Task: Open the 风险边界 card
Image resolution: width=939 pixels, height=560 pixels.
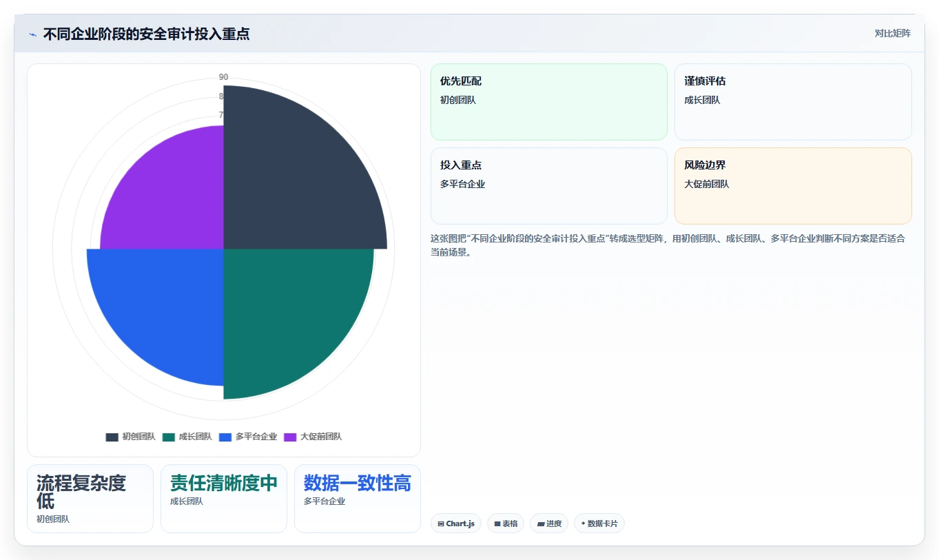Action: pos(793,186)
